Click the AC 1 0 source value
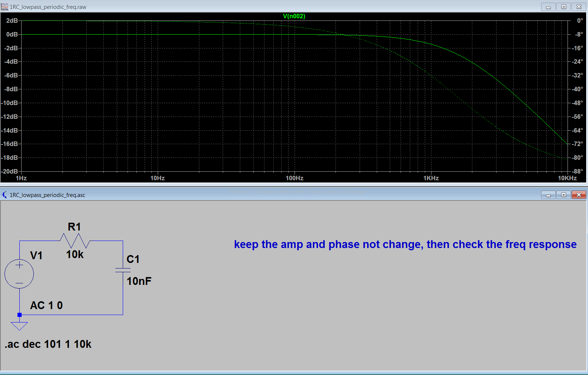Image resolution: width=588 pixels, height=375 pixels. point(46,305)
